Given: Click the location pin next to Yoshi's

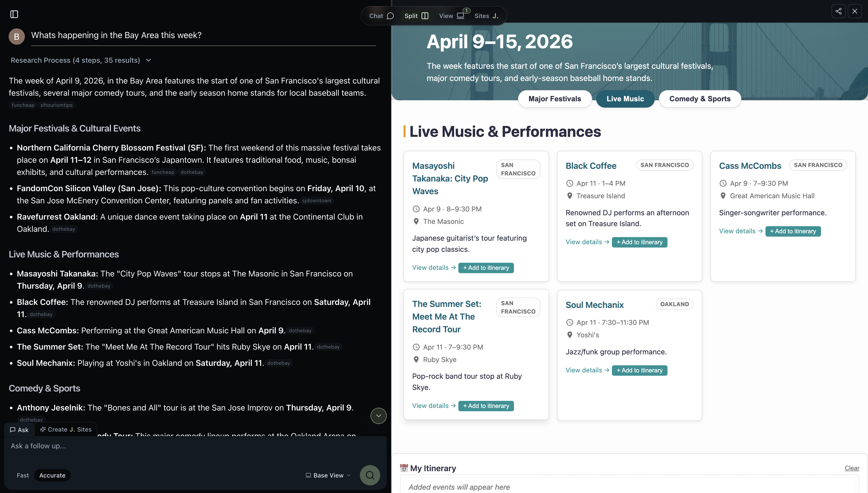Looking at the screenshot, I should coord(570,335).
